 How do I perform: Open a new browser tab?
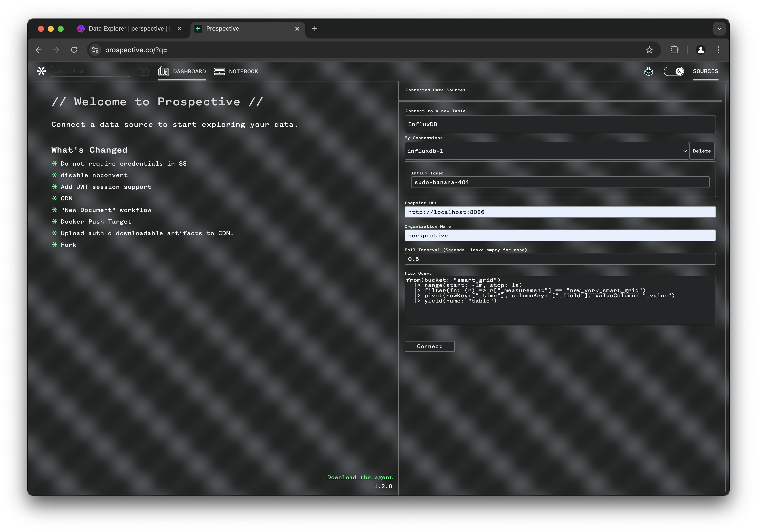point(315,29)
